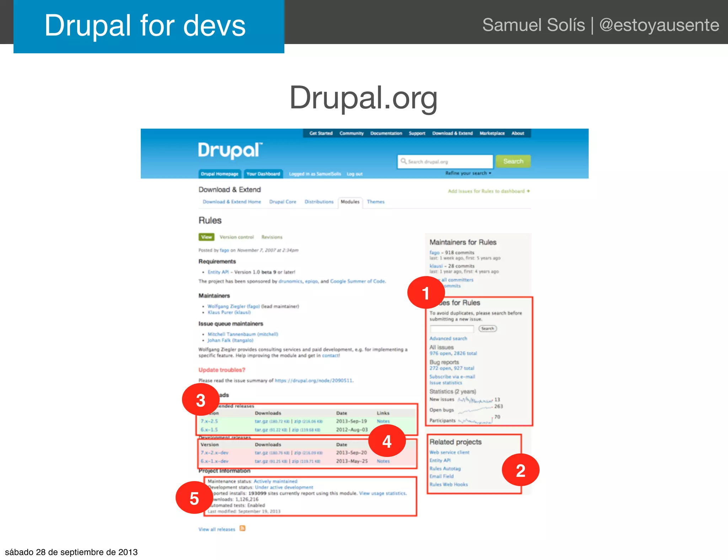Click the green Search button in the header
The width and height of the screenshot is (728, 560).
coord(513,161)
